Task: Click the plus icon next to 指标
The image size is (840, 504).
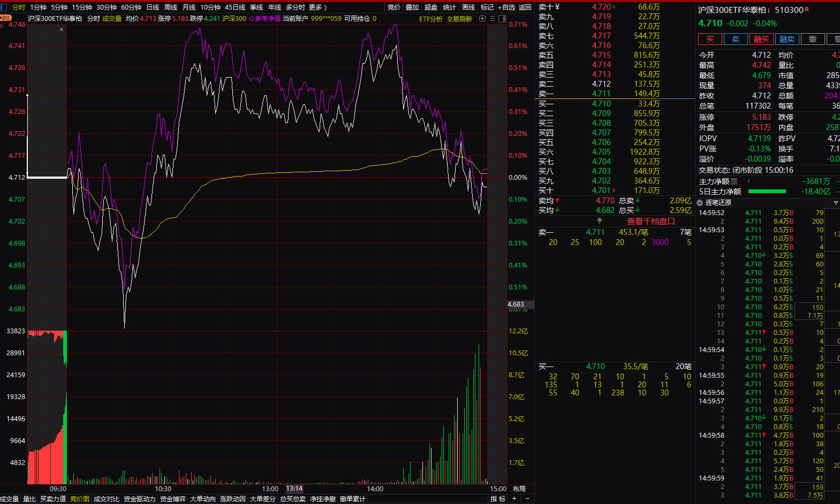Action: point(514,499)
